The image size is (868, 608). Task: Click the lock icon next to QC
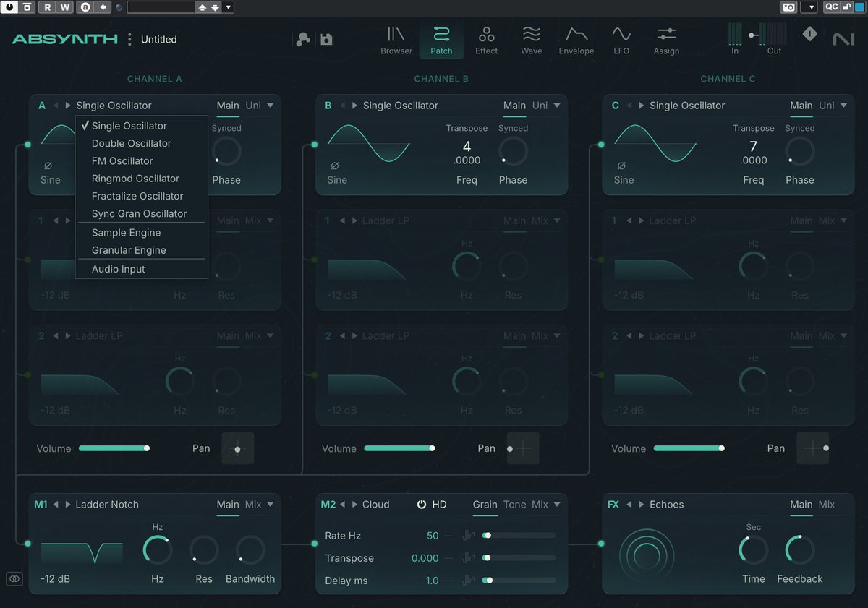pos(846,7)
